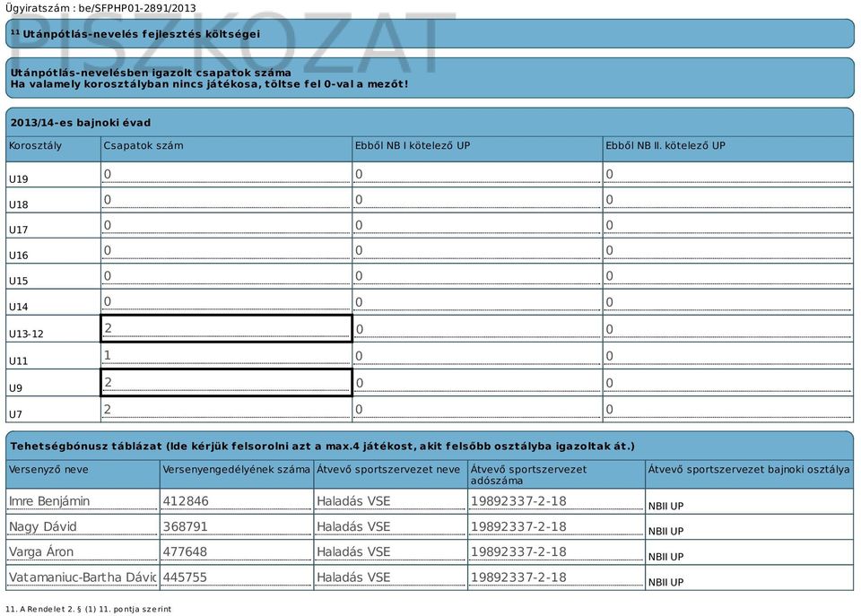Select the U19 Csapatok szám field
The width and height of the screenshot is (861, 616).
tap(226, 174)
